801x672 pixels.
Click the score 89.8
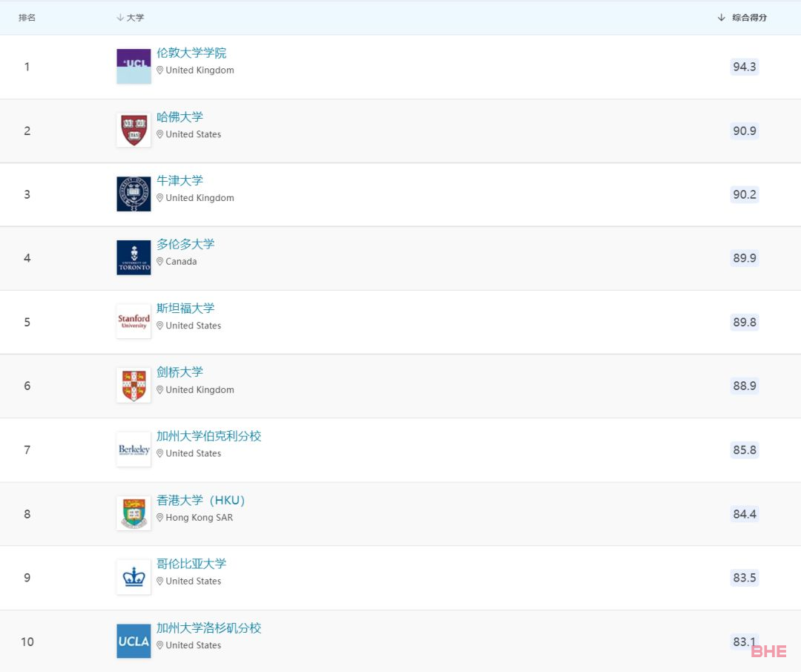745,323
